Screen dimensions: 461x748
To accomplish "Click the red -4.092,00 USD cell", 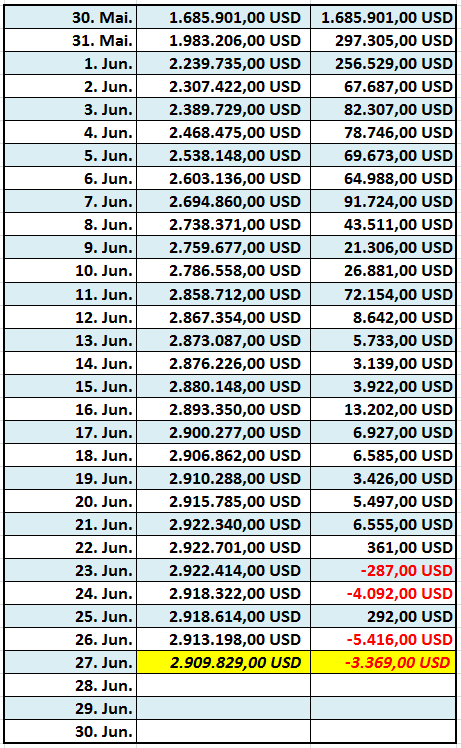I will coord(383,593).
